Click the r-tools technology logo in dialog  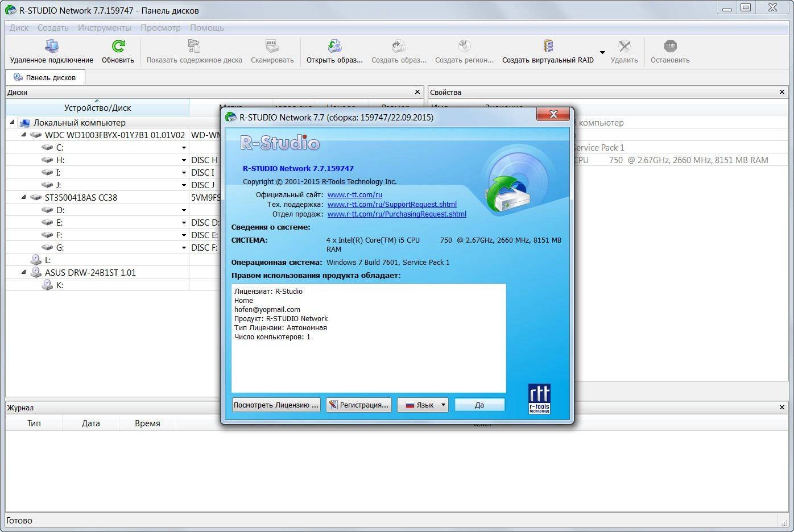(x=539, y=399)
